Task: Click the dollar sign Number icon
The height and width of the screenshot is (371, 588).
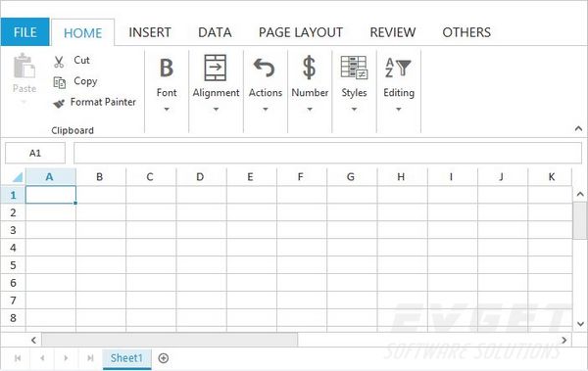Action: pos(309,68)
